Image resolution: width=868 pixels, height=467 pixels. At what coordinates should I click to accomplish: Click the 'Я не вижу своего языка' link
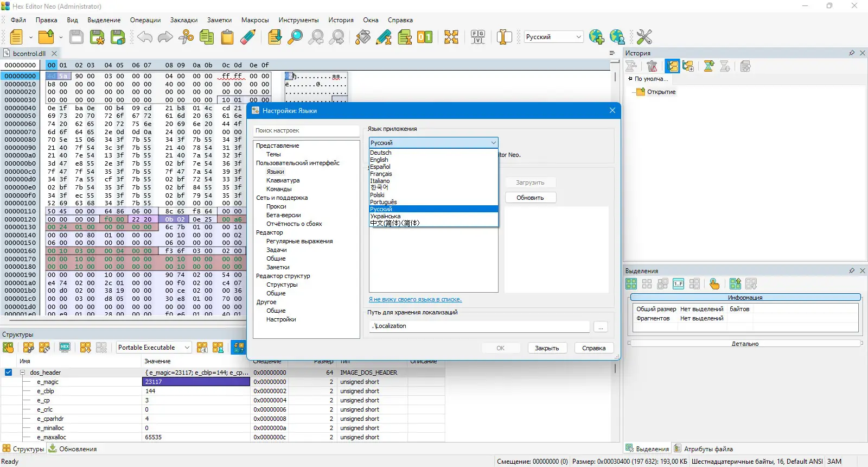pos(415,299)
